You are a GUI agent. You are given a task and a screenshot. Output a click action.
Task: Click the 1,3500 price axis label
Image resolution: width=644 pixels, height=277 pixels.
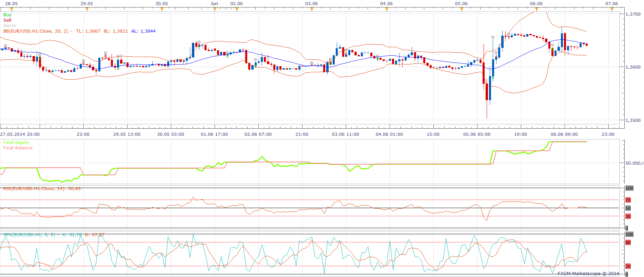(x=633, y=120)
